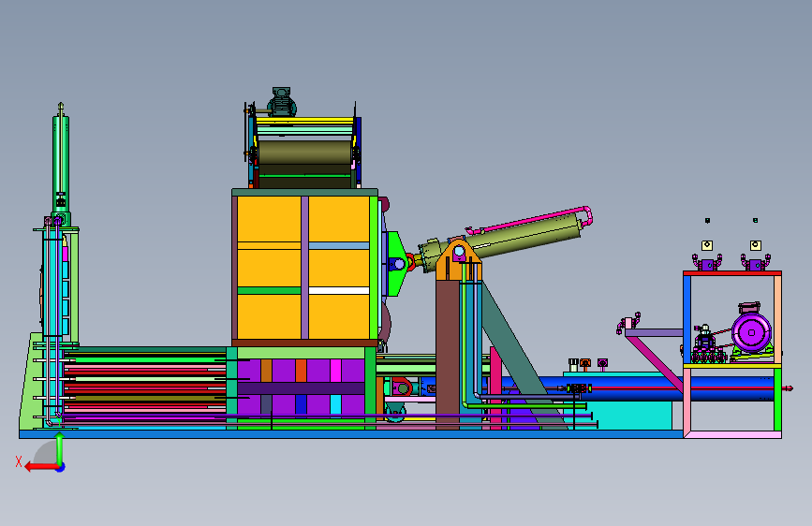This screenshot has height=526, width=812.
Task: Click the green vertical axis arrow of the triad
Action: [60, 448]
